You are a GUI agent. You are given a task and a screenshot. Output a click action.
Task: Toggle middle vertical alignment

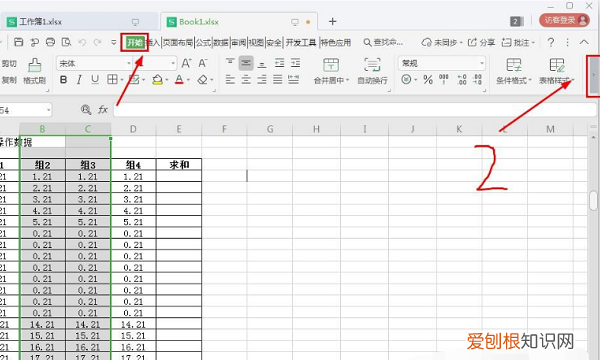tap(246, 63)
